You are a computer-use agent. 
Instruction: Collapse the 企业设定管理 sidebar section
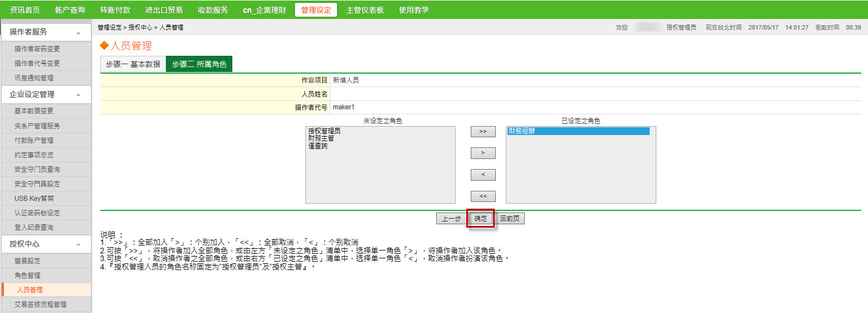[x=79, y=95]
